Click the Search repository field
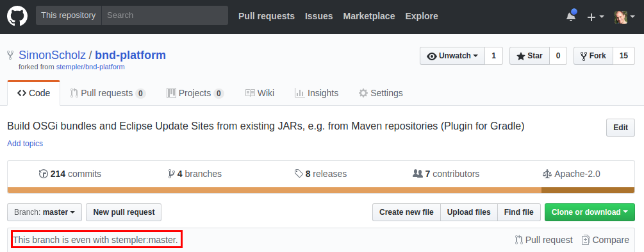The width and height of the screenshot is (644, 252). coord(165,15)
